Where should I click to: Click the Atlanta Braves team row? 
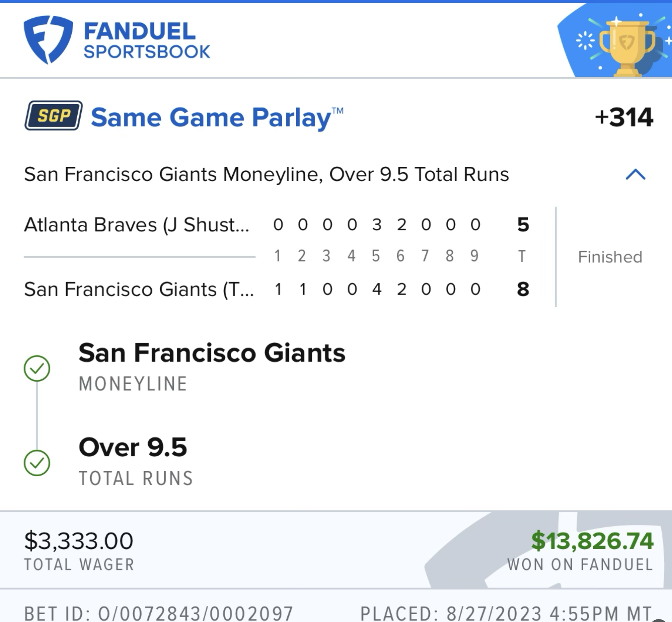click(x=137, y=225)
